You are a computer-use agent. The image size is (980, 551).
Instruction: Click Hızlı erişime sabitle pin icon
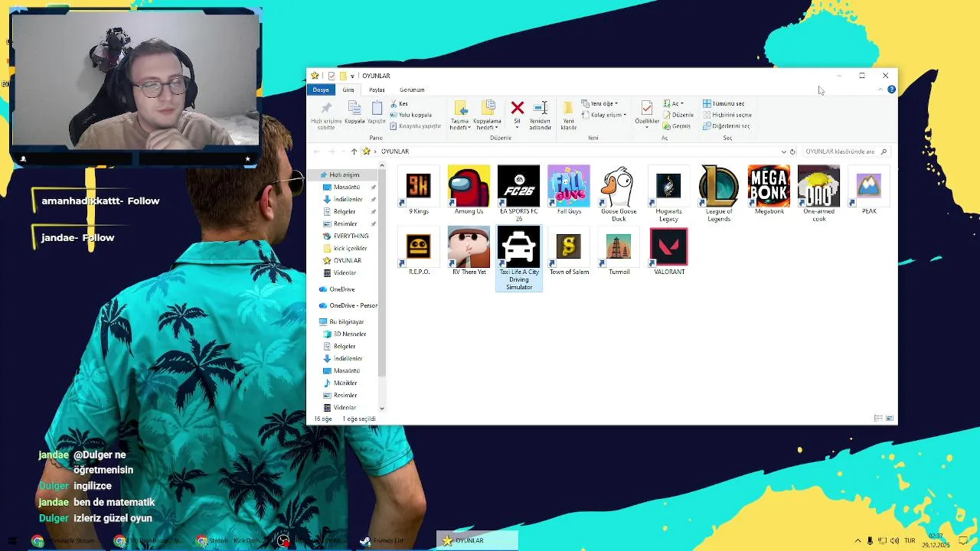click(326, 108)
